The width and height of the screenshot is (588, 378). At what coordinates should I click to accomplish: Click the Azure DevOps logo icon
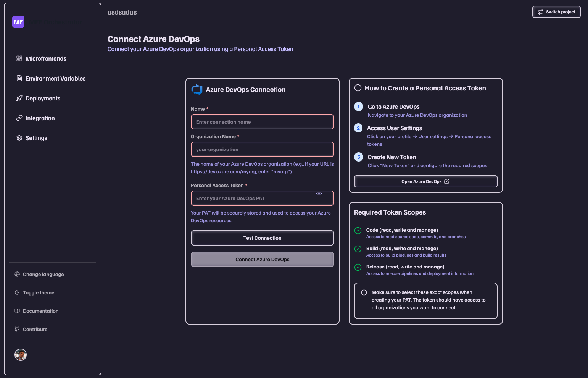coord(197,89)
